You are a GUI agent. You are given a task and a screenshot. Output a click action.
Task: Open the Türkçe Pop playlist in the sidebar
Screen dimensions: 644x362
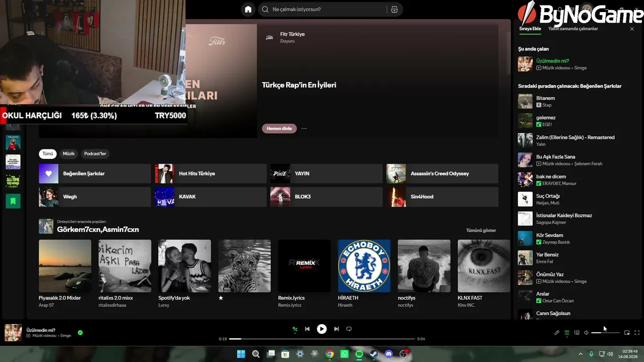point(13,142)
